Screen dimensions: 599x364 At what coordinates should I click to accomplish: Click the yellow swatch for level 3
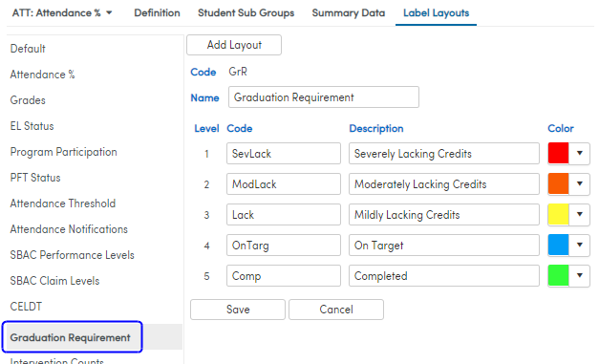click(x=559, y=214)
